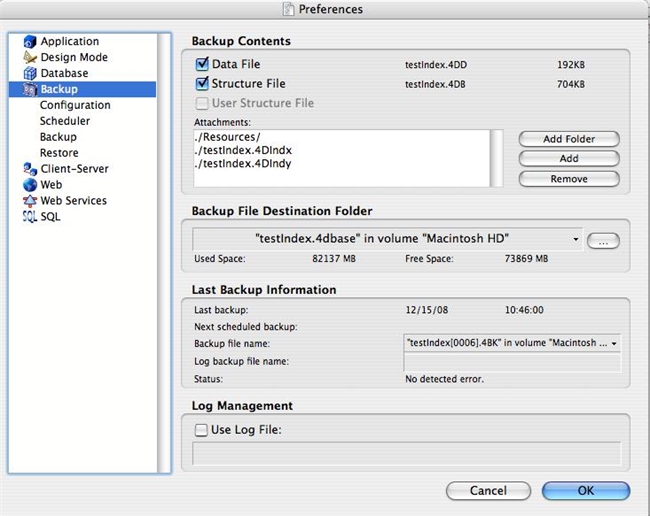Click the Backup section icon
This screenshot has width=650, height=516.
coord(29,90)
